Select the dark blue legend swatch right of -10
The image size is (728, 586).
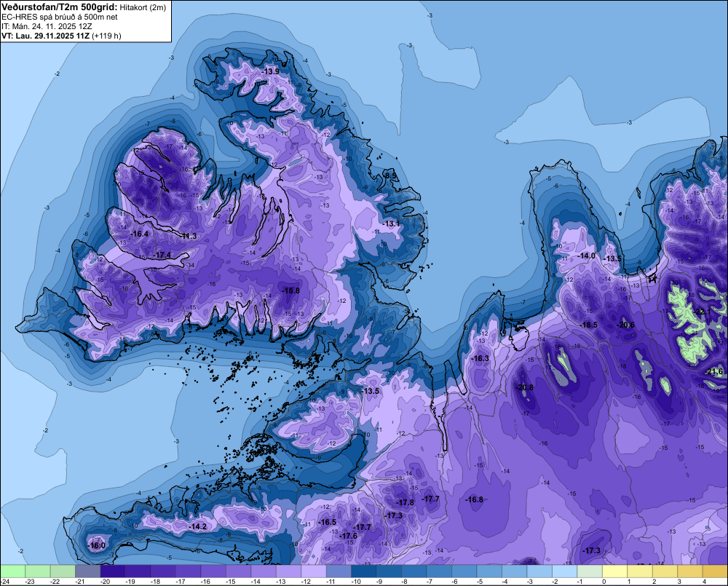[x=363, y=571]
